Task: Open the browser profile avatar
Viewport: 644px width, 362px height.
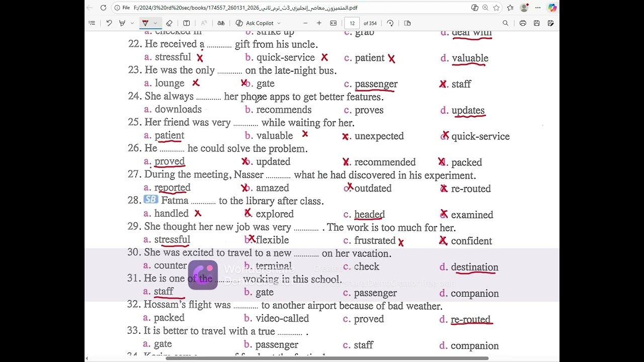Action: tap(524, 8)
